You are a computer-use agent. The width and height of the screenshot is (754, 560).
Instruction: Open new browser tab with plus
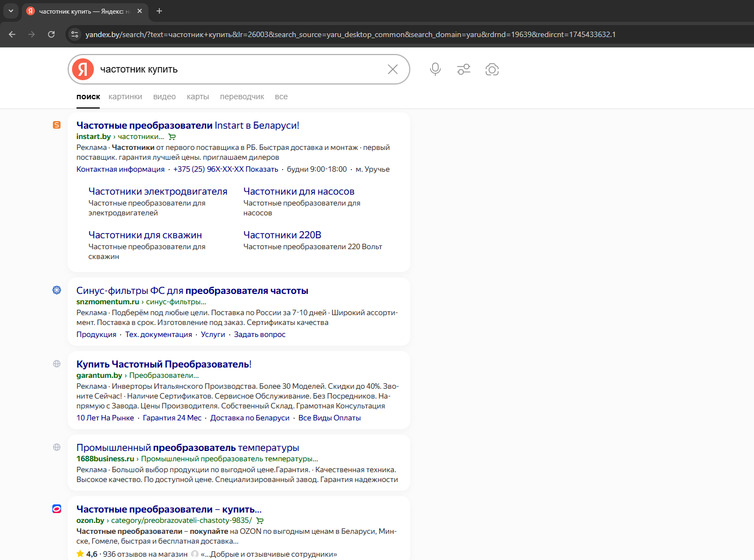tap(159, 11)
